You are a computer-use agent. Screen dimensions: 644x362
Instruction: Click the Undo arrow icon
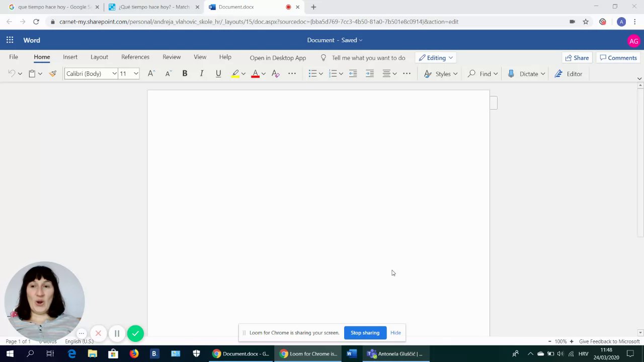[x=12, y=74]
